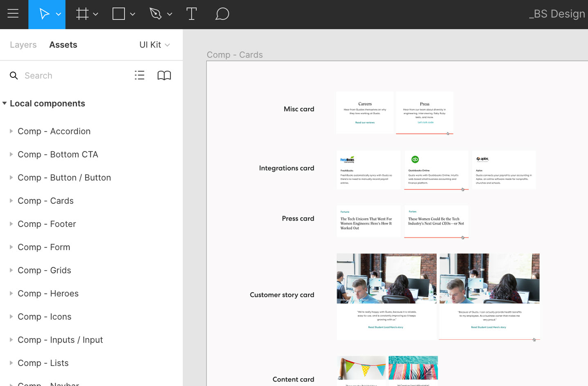Open the UI Kit page dropdown
Screen dimensions: 588x386
(x=155, y=45)
